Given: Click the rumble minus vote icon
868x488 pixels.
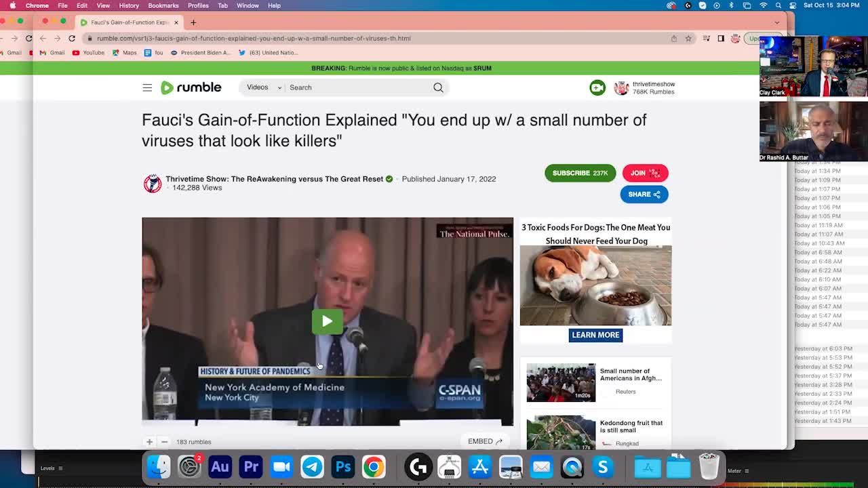Looking at the screenshot, I should [x=164, y=442].
